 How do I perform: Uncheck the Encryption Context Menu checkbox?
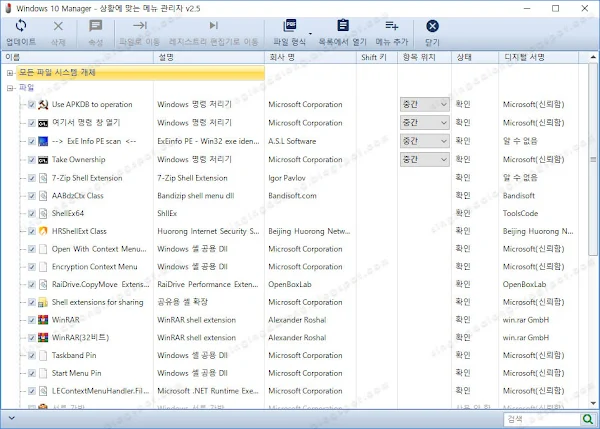pos(32,267)
